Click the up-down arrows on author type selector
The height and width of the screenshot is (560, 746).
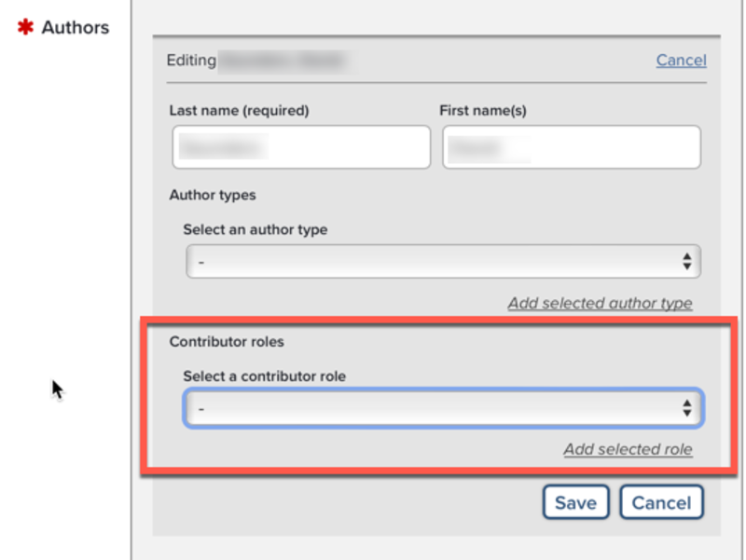click(x=686, y=262)
